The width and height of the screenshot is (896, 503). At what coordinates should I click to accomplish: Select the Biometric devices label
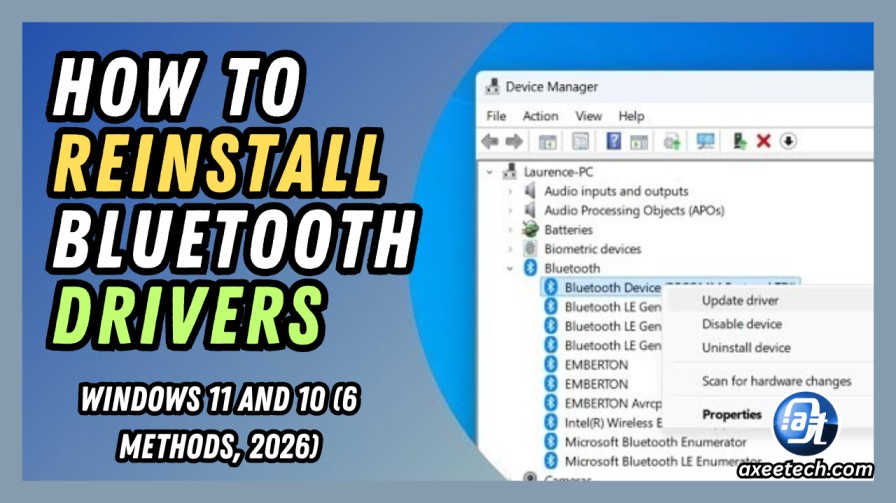[593, 249]
